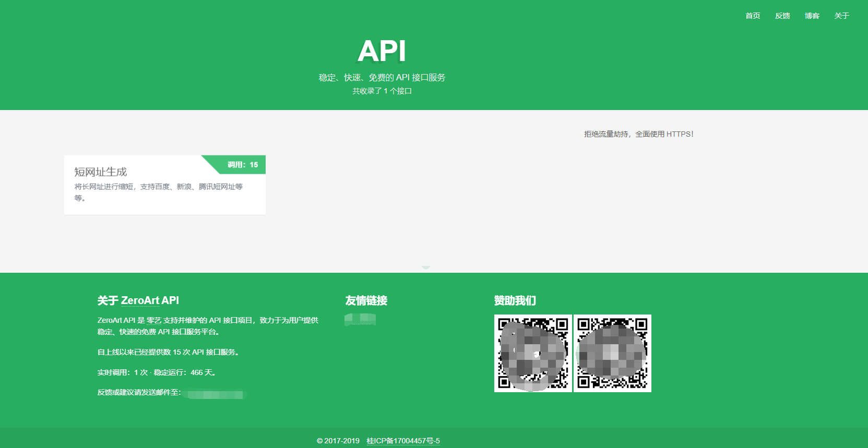
Task: Open the 首页 navigation link
Action: pos(753,16)
